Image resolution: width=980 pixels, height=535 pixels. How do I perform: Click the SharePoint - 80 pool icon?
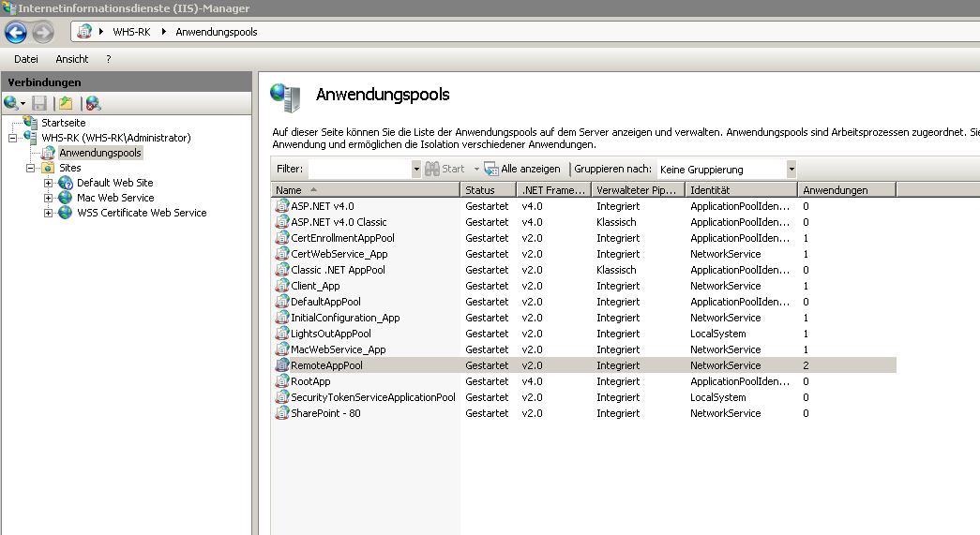tap(282, 412)
